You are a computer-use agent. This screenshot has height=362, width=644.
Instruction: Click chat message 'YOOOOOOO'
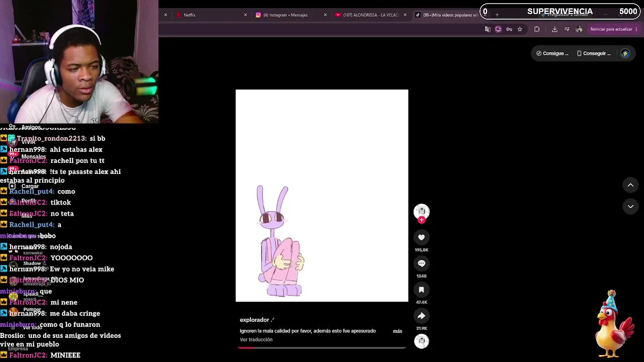[71, 258]
